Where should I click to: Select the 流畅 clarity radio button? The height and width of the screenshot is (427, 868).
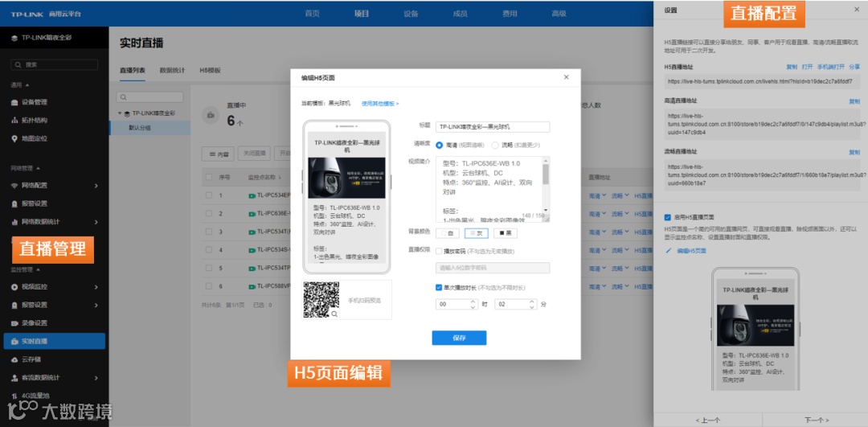click(x=495, y=145)
